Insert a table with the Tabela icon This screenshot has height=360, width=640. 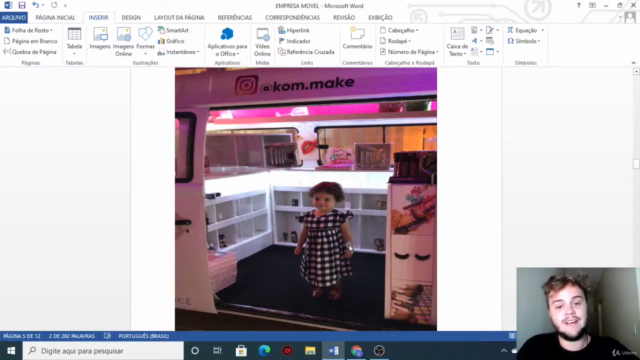[74, 41]
